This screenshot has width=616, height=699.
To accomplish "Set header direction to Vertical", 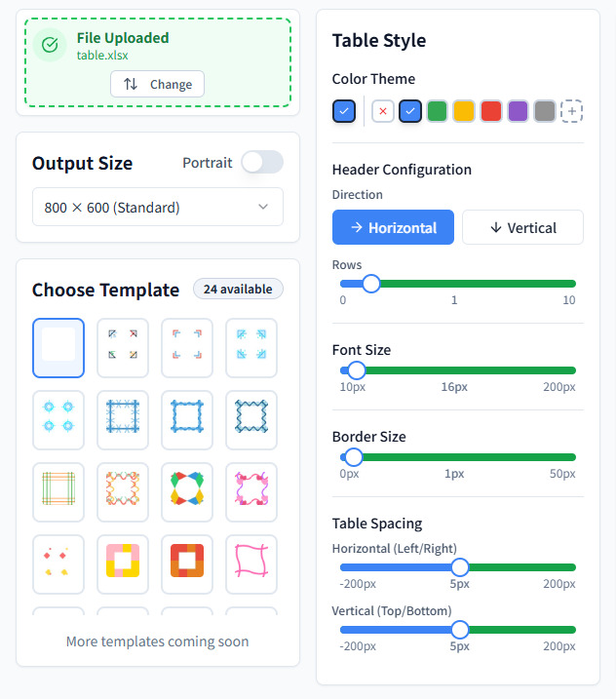I will (x=522, y=227).
